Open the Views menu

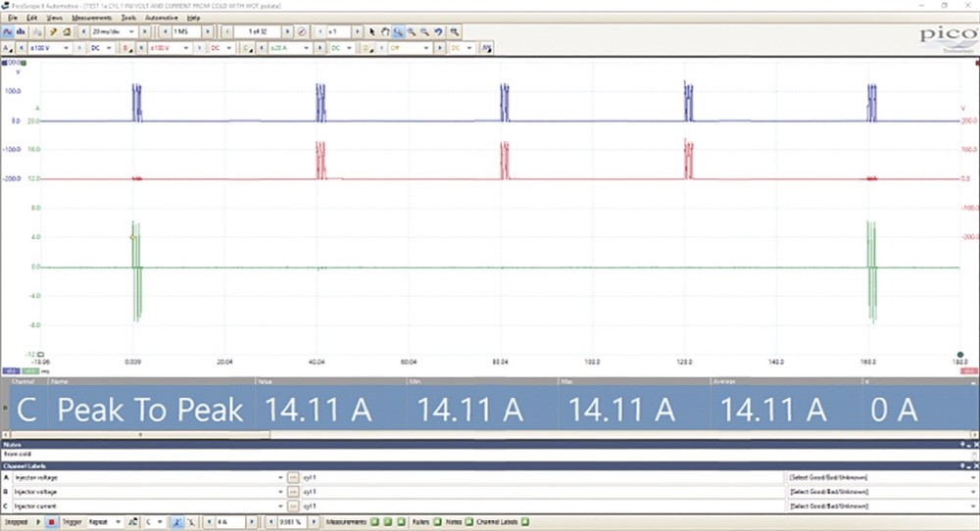click(54, 18)
